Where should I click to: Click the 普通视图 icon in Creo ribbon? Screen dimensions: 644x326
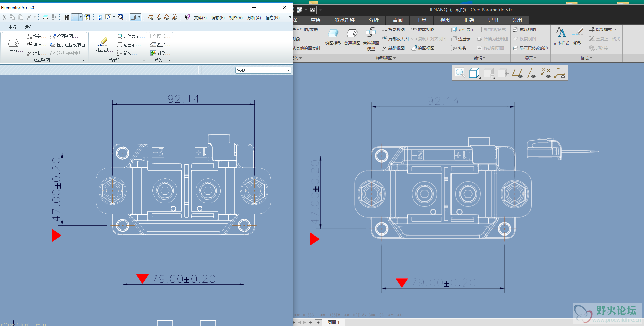[352, 33]
